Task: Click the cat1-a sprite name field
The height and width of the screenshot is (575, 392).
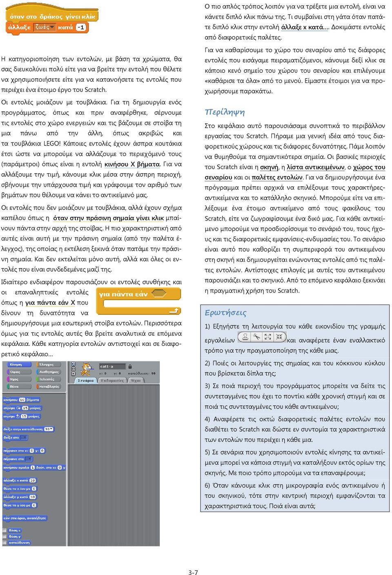Action: (113, 366)
